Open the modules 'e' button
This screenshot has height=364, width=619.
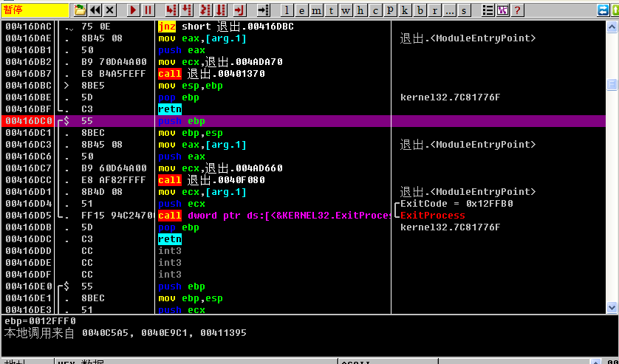(x=301, y=10)
